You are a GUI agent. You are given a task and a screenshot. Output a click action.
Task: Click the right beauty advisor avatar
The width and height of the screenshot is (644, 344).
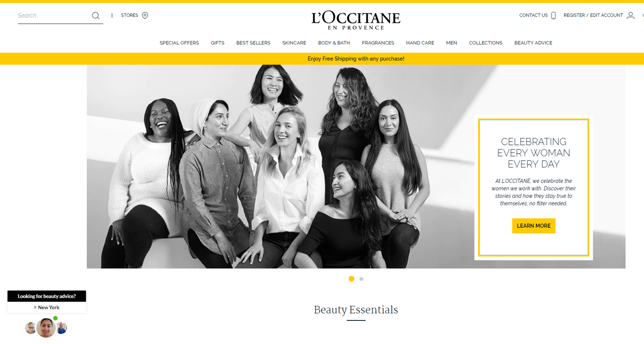[x=62, y=328]
